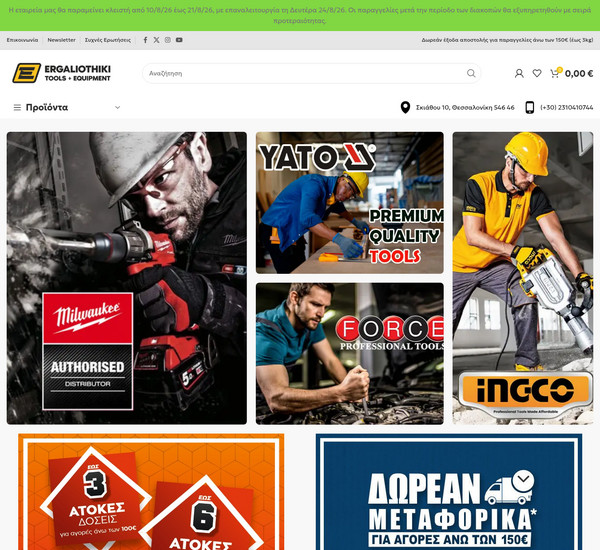600x550 pixels.
Task: Open the Instagram social icon
Action: [168, 40]
